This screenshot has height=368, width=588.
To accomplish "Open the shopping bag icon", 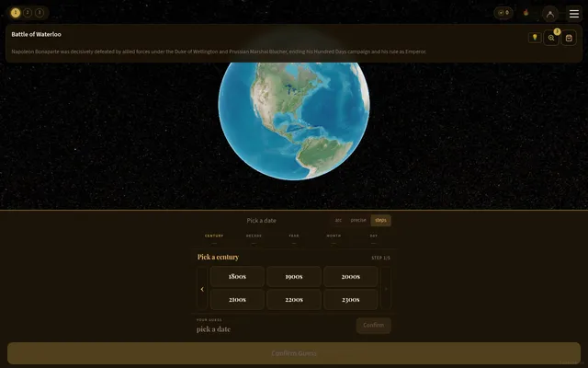I will [x=569, y=38].
